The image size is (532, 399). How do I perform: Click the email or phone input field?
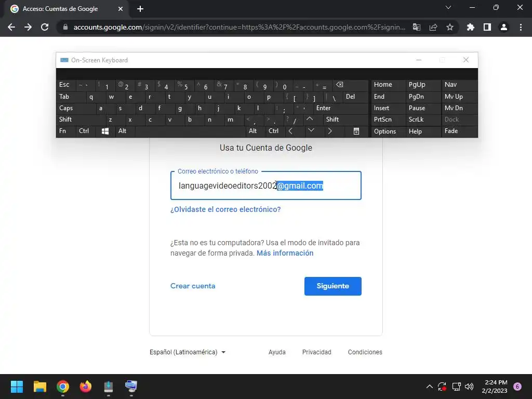pyautogui.click(x=265, y=185)
